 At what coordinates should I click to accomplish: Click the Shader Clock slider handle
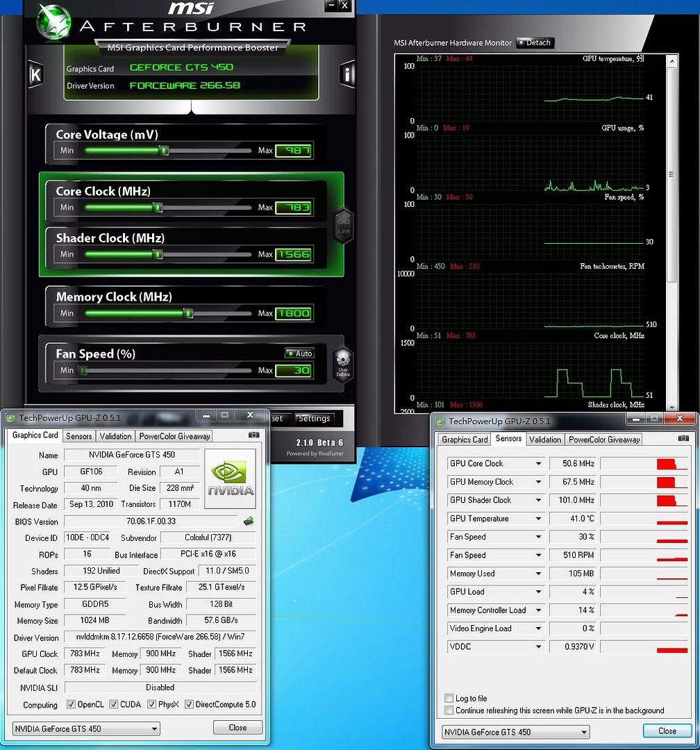158,254
